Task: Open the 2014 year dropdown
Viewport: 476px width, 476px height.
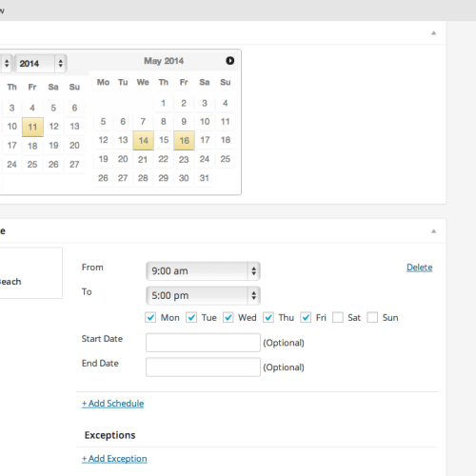Action: [x=41, y=64]
